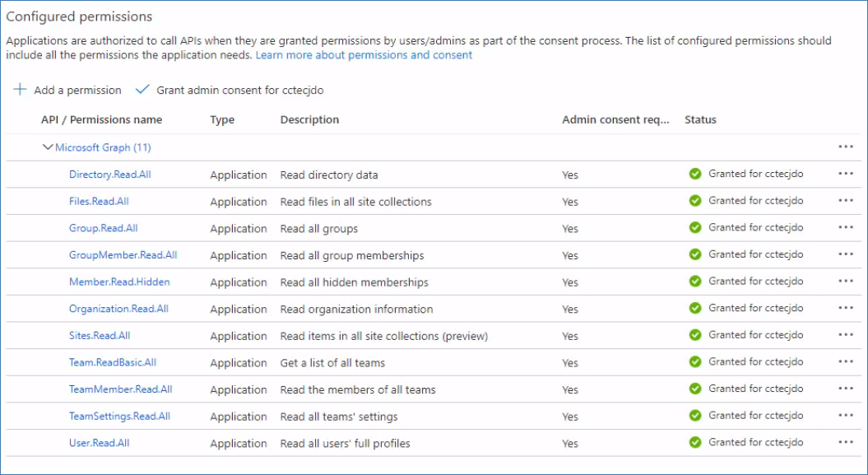Screen dimensions: 868x475
Task: Click the description 'Read all hidden memberships'
Action: (355, 282)
